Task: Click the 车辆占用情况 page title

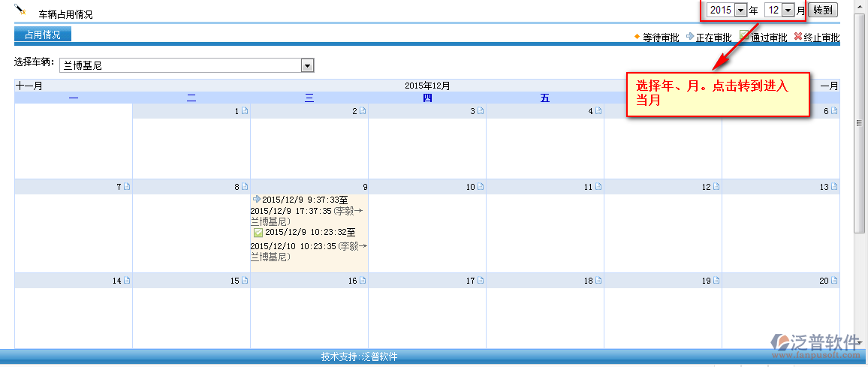Action: point(65,15)
